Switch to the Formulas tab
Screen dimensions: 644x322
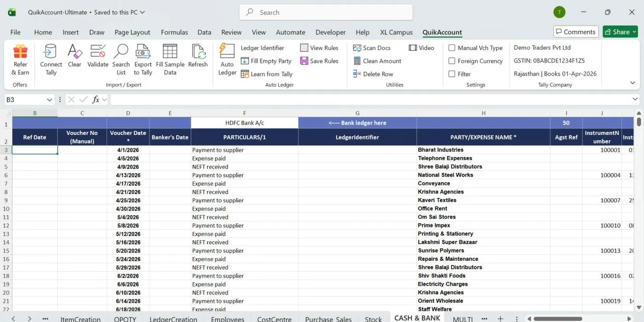tap(174, 32)
